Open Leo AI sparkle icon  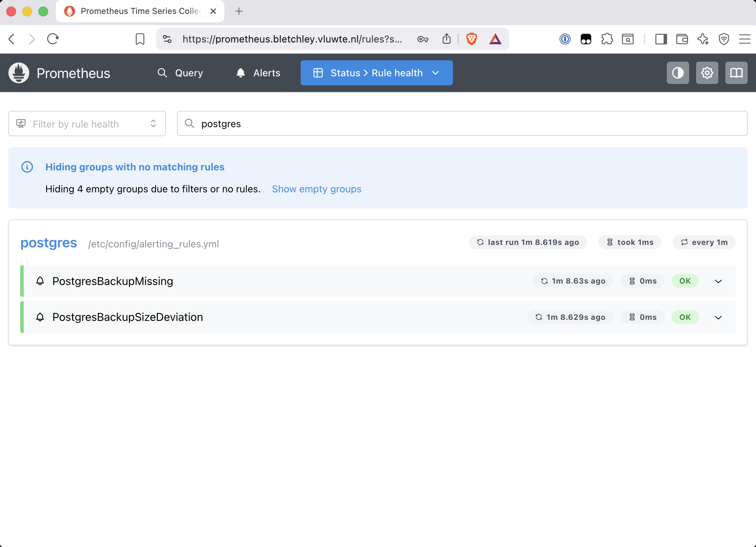pos(703,39)
